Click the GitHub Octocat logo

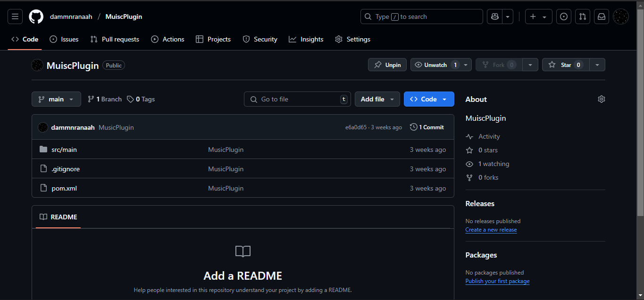pyautogui.click(x=36, y=17)
